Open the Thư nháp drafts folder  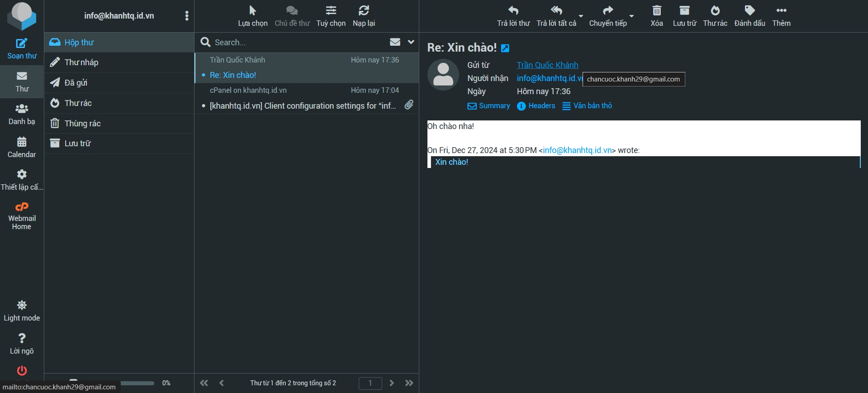point(81,62)
